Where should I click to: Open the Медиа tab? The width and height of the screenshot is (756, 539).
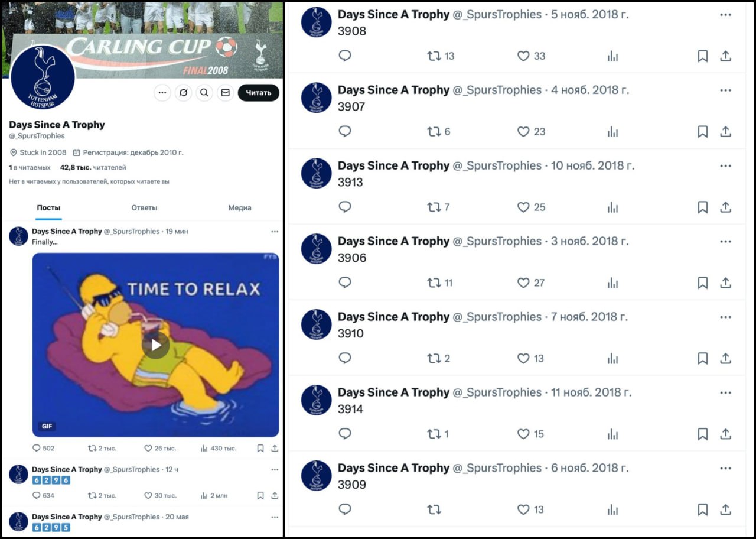[x=240, y=207]
